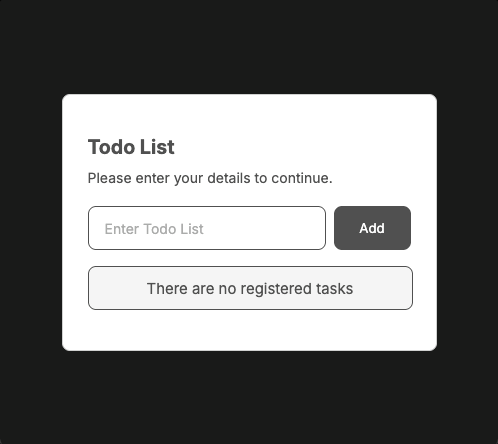Click the word tasks in the empty-state box
Viewport: 498px width, 444px height.
pos(334,289)
